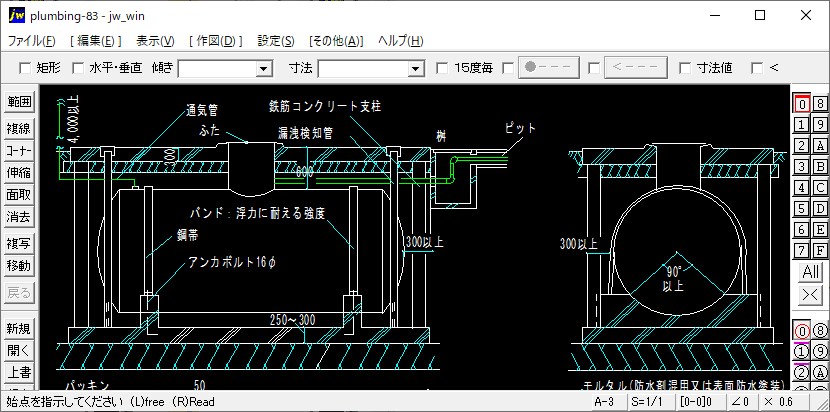Open the 設定(S) settings menu
830x412 pixels.
(x=275, y=41)
